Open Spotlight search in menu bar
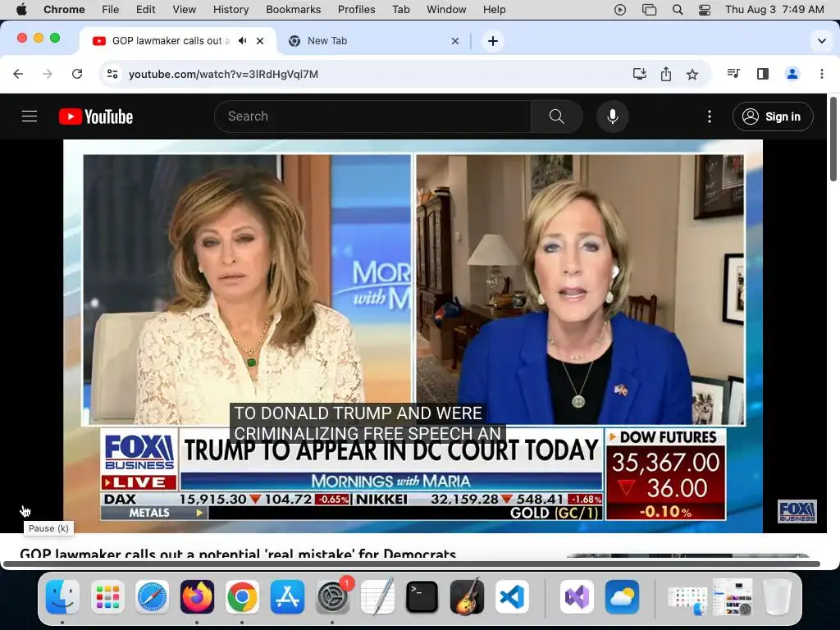The height and width of the screenshot is (630, 840). pyautogui.click(x=678, y=9)
